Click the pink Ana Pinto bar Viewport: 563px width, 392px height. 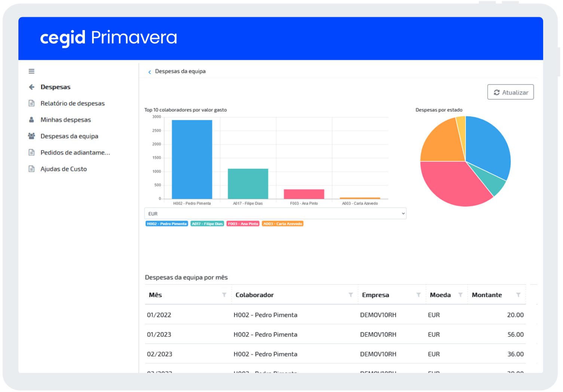pos(304,194)
